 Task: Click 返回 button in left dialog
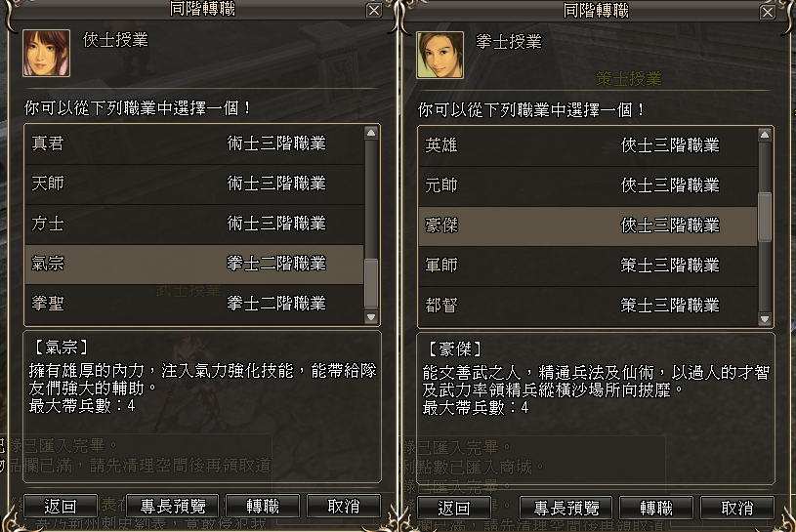(x=61, y=506)
